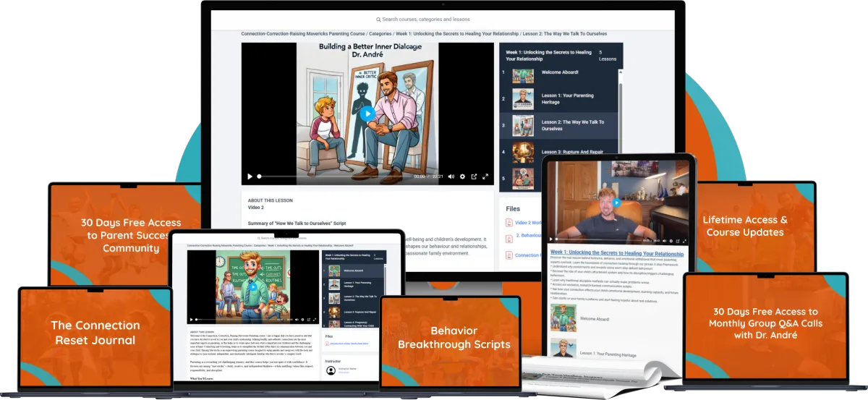Viewport: 868px width, 400px height.
Task: Click 'The Connection Reset Journal' panel text
Action: pos(95,333)
